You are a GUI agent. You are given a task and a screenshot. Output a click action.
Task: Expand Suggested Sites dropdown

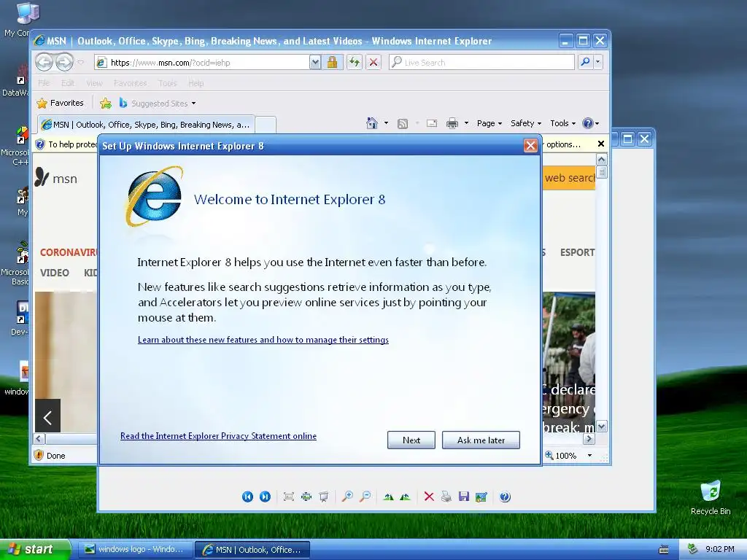[193, 104]
